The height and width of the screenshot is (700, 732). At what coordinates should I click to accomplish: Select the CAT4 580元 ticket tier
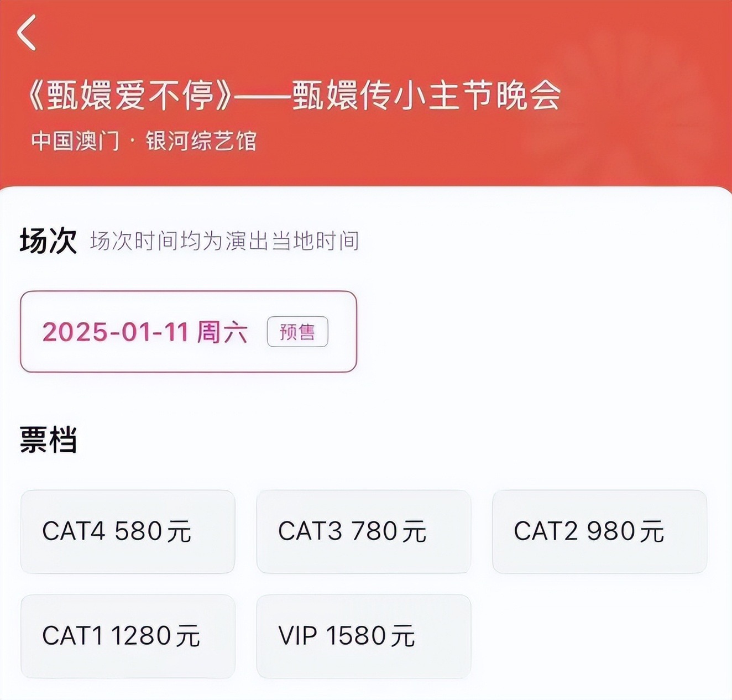tap(128, 531)
